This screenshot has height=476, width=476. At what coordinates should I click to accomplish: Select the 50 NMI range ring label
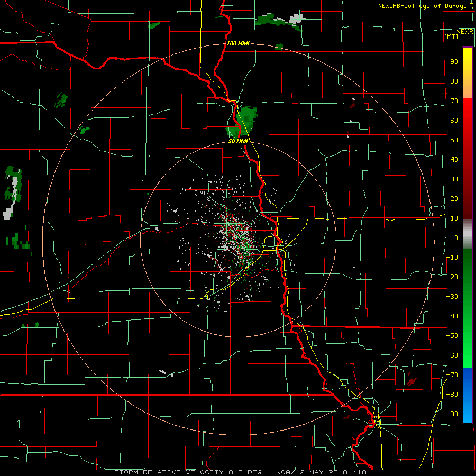(238, 141)
